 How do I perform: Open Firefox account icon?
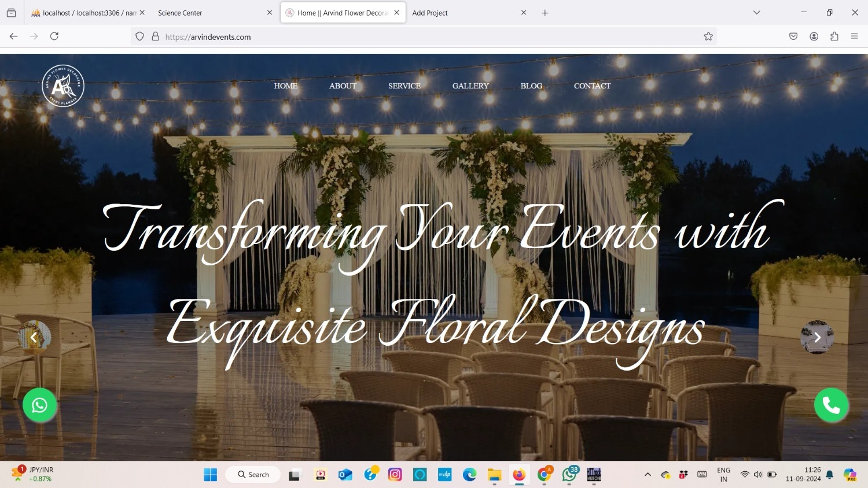[814, 36]
